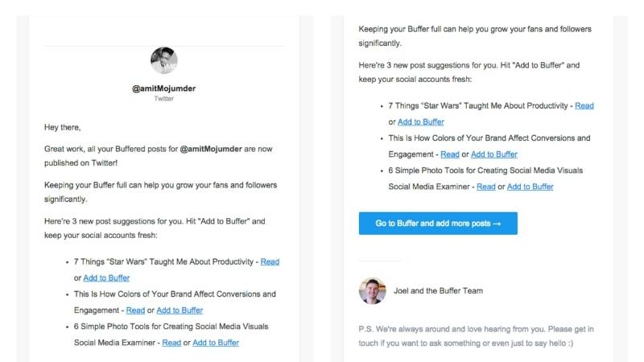
Task: Add Social Media Examiner article to Buffer, right panel
Action: point(530,187)
